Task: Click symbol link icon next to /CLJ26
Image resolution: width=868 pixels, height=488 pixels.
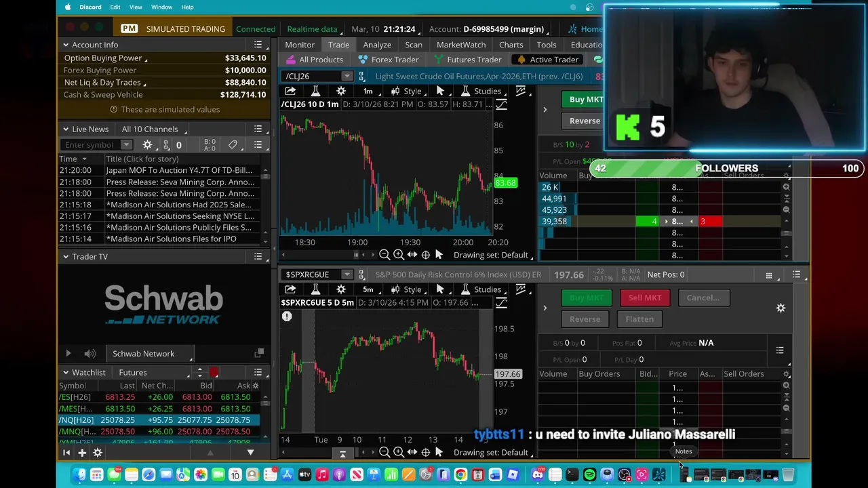Action: pos(361,76)
